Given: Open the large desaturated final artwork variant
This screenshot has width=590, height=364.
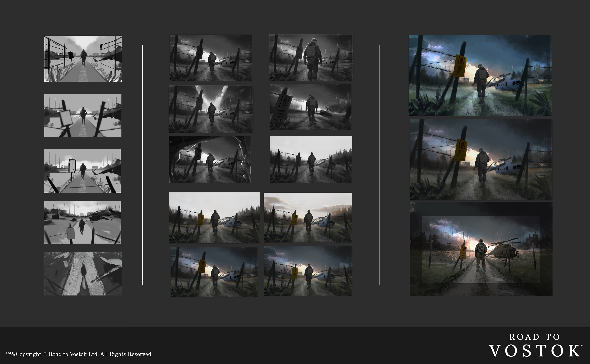Looking at the screenshot, I should [x=481, y=160].
